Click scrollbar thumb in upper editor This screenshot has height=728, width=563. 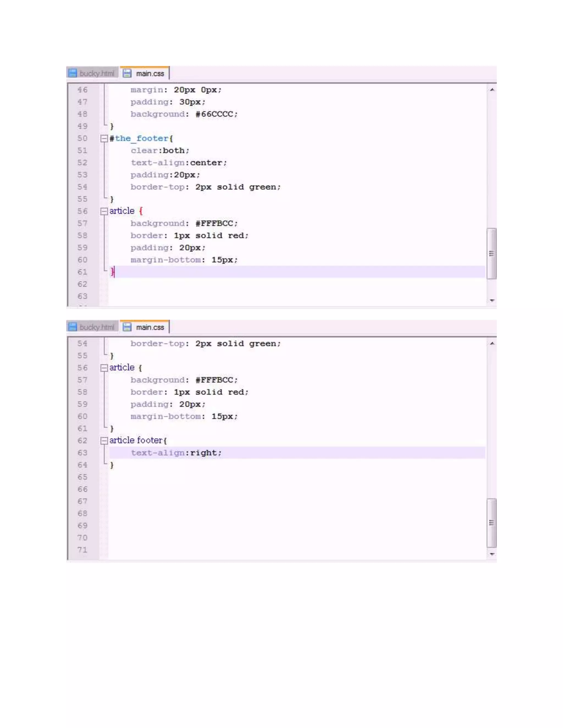click(x=492, y=253)
